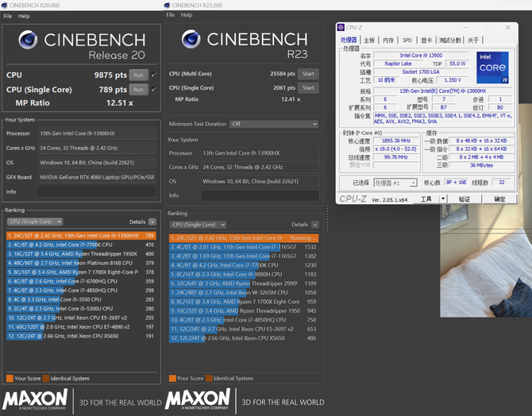Image resolution: width=532 pixels, height=416 pixels.
Task: Start the R23 CPU (Single Core) test
Action: (308, 87)
